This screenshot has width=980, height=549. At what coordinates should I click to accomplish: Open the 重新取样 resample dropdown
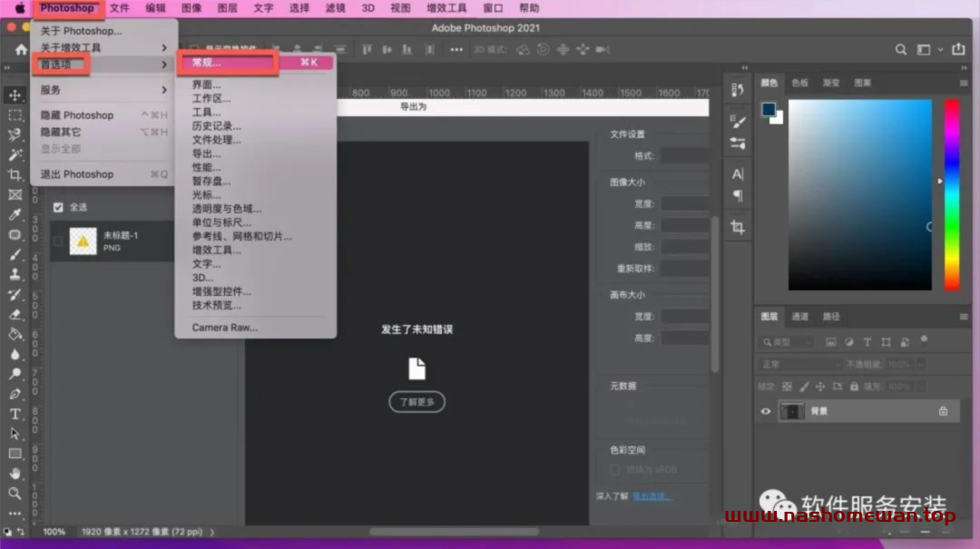click(684, 269)
